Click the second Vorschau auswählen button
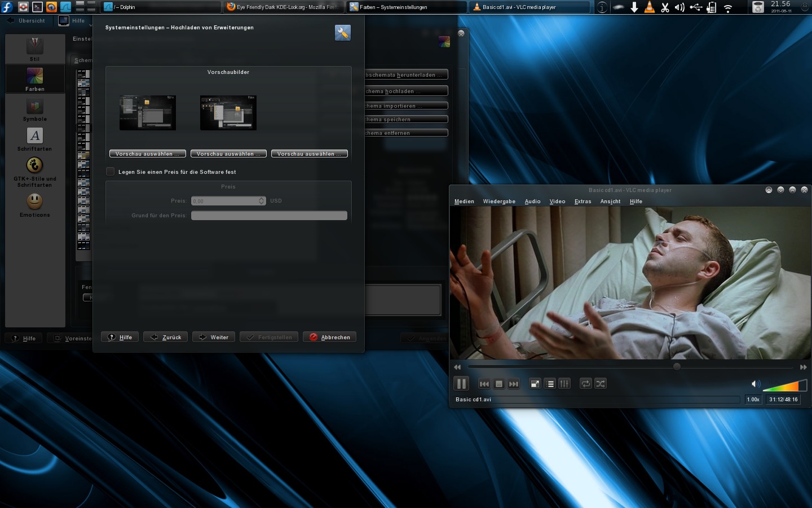The image size is (812, 508). (228, 154)
